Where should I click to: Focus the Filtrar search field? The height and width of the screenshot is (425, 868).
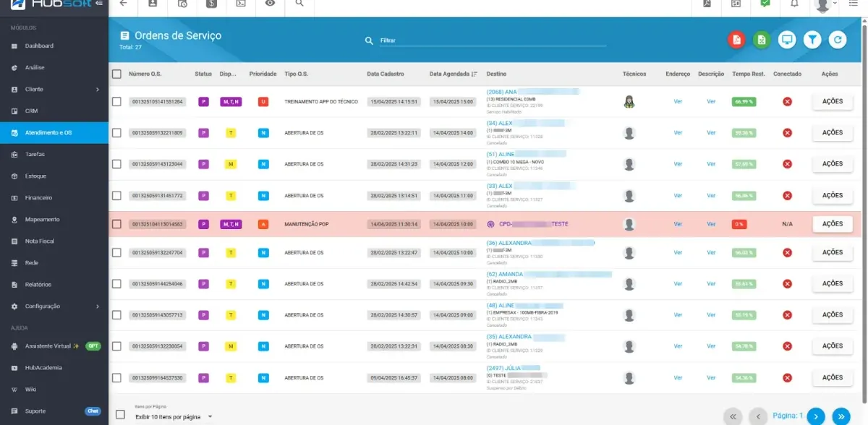point(493,40)
